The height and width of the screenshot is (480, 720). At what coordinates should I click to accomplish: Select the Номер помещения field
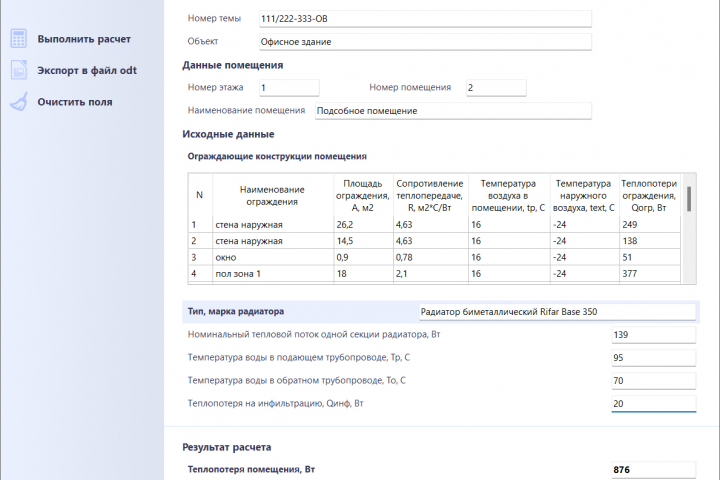pos(496,88)
